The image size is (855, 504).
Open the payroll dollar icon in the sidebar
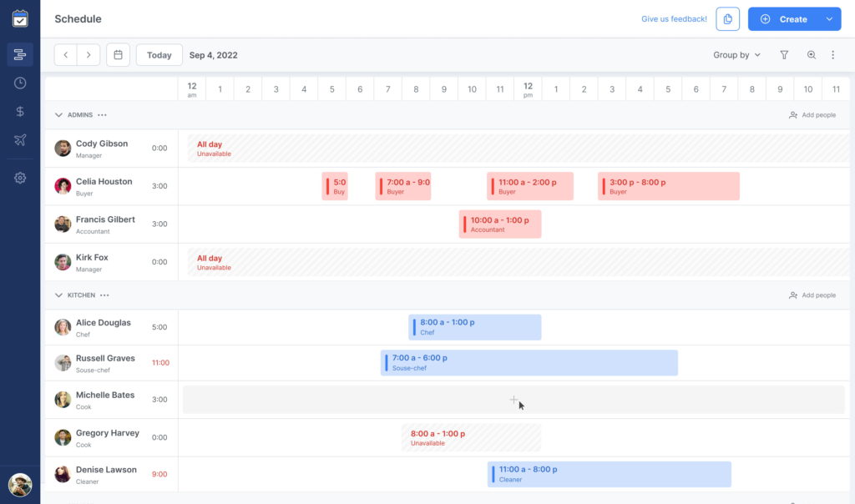(x=20, y=112)
